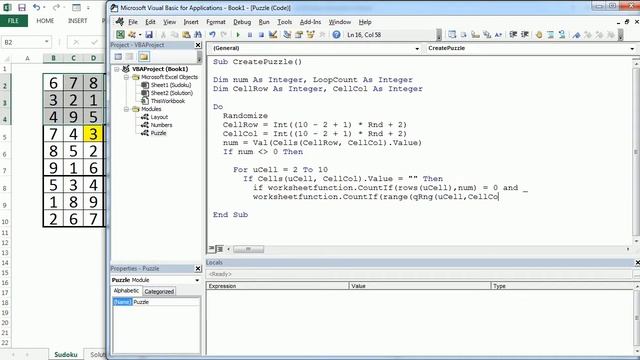The width and height of the screenshot is (640, 360).
Task: Save the Excel workbook via quick access icon
Action: coord(22,7)
